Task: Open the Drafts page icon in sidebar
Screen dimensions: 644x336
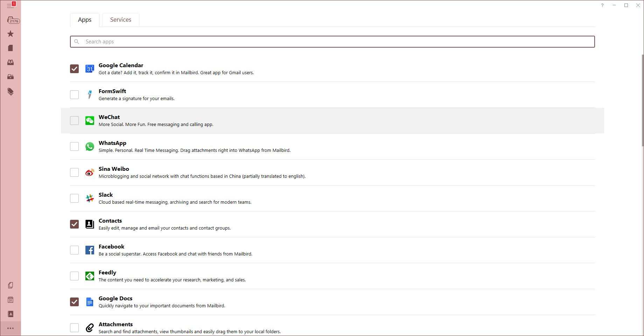Action: point(10,48)
